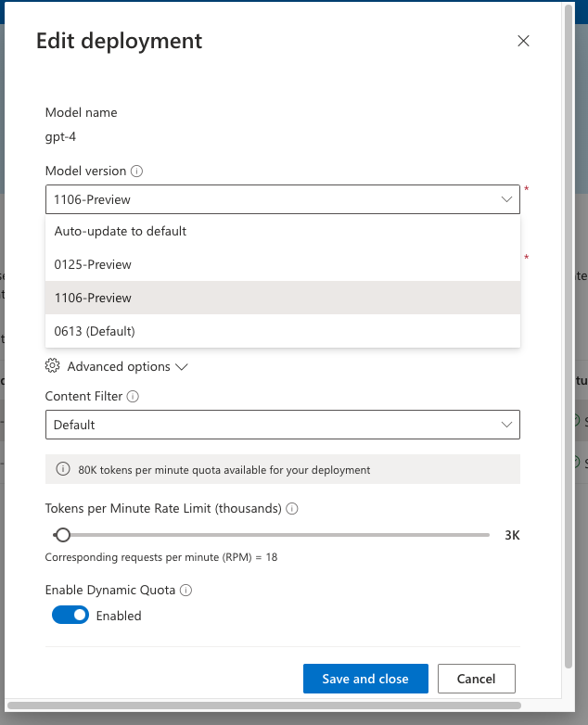
Task: Collapse Advanced options section
Action: 119,366
